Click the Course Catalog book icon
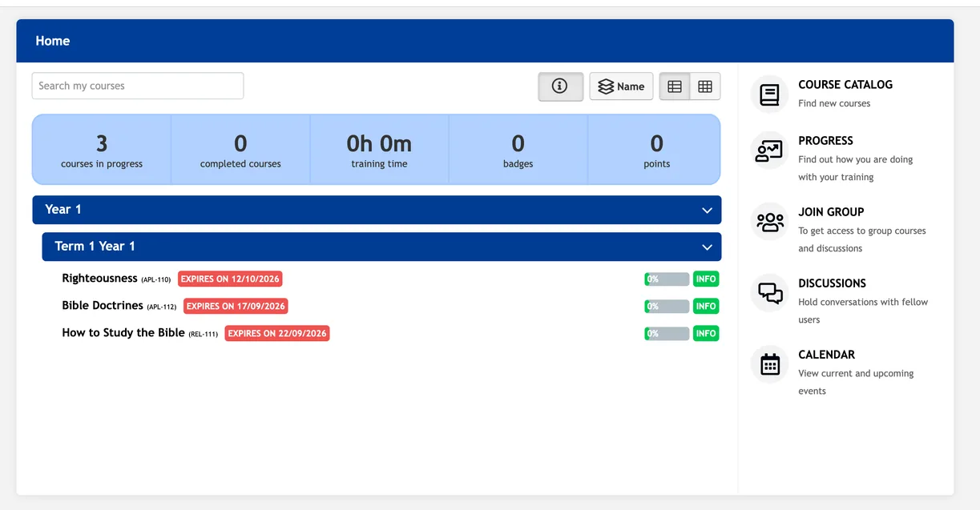Viewport: 980px width, 510px height. 769,94
